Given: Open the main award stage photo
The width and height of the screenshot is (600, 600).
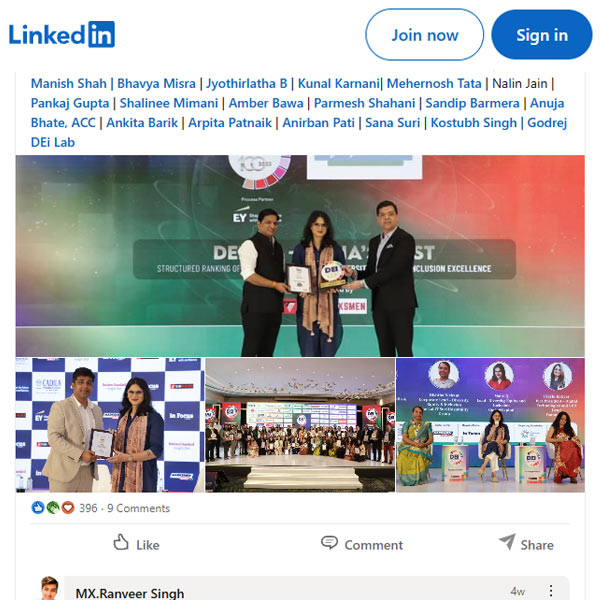Looking at the screenshot, I should [300, 256].
